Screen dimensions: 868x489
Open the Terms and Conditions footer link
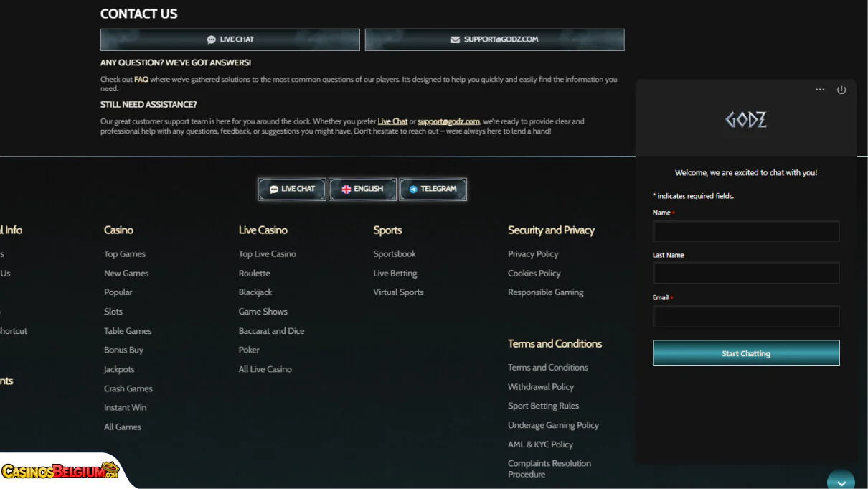pyautogui.click(x=548, y=368)
